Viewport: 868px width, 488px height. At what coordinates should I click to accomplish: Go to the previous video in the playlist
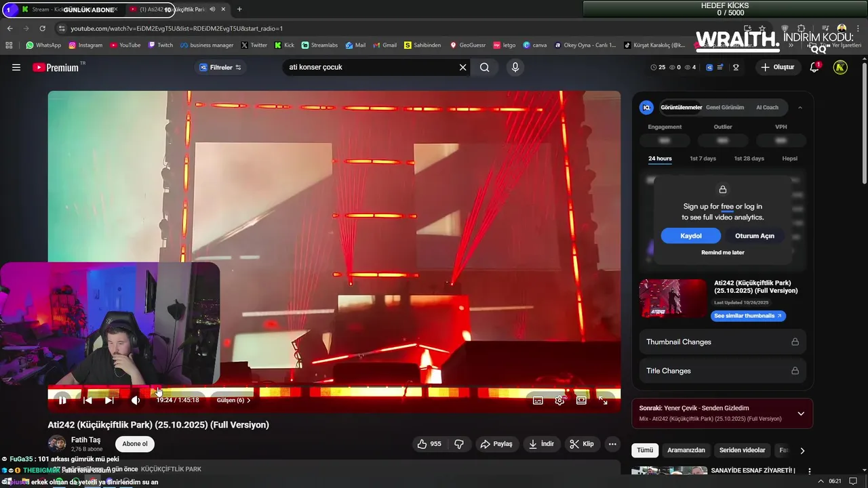[87, 401]
